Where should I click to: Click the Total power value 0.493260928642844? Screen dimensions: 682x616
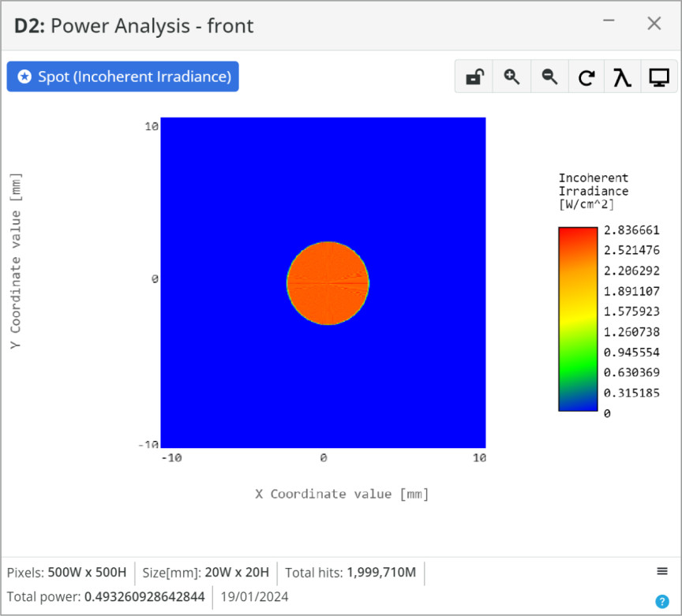pyautogui.click(x=144, y=596)
